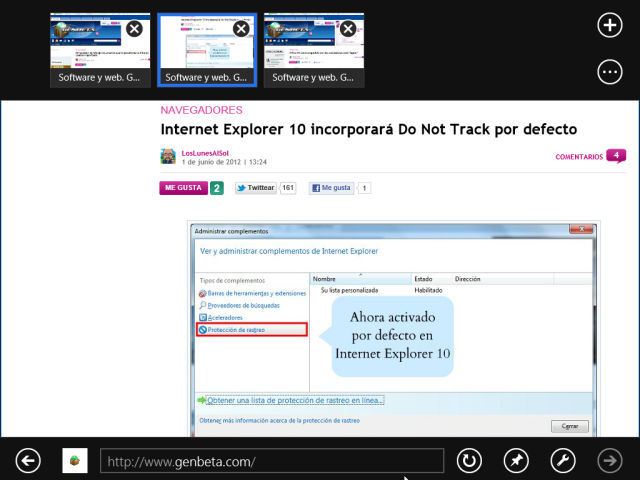Open LosLunesAlSol author profile

205,153
